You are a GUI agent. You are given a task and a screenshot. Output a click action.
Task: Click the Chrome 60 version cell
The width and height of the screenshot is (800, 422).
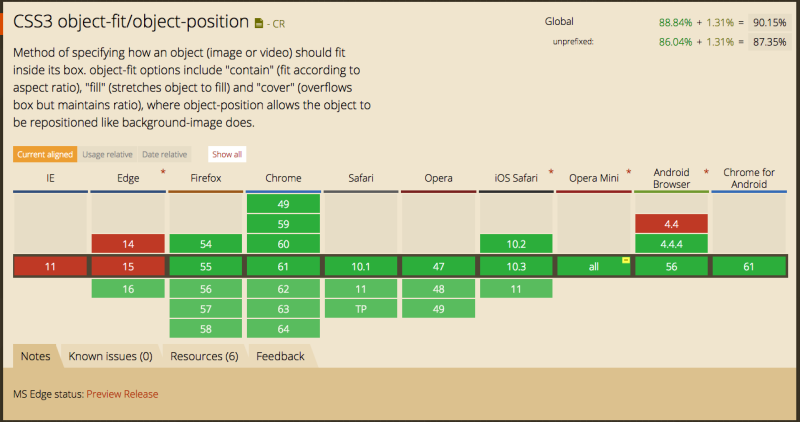coord(283,244)
